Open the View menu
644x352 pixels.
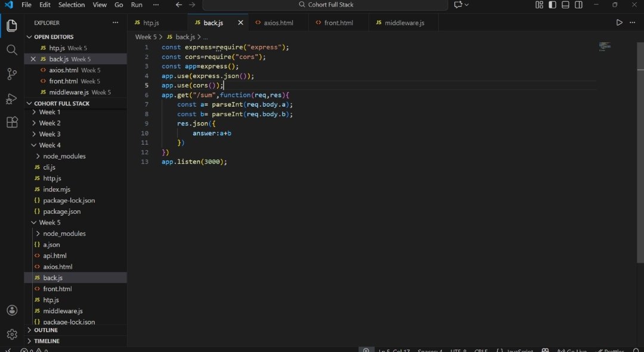pyautogui.click(x=100, y=5)
